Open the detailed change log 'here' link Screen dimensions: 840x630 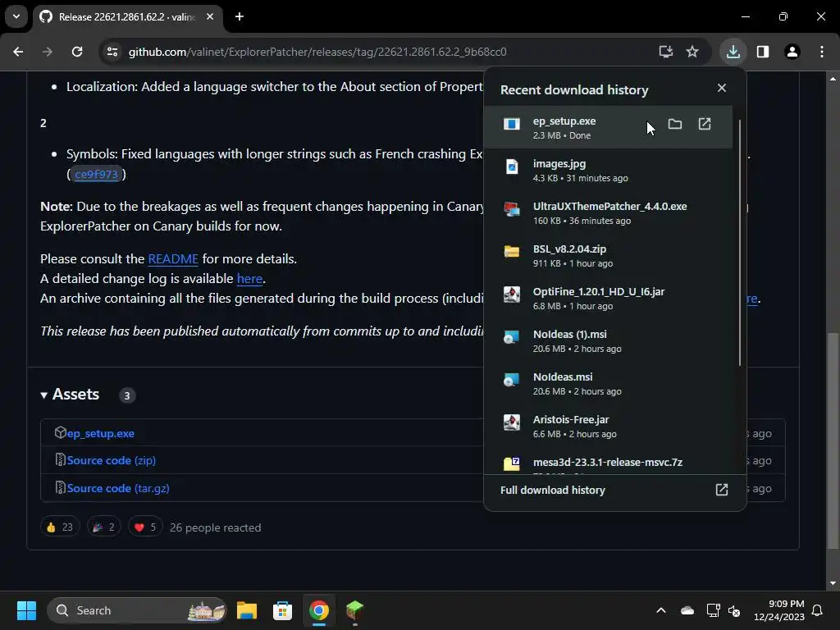249,279
